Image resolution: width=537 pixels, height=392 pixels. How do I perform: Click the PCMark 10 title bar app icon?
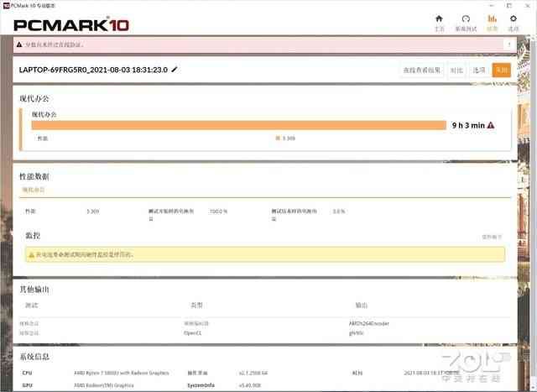pos(6,6)
